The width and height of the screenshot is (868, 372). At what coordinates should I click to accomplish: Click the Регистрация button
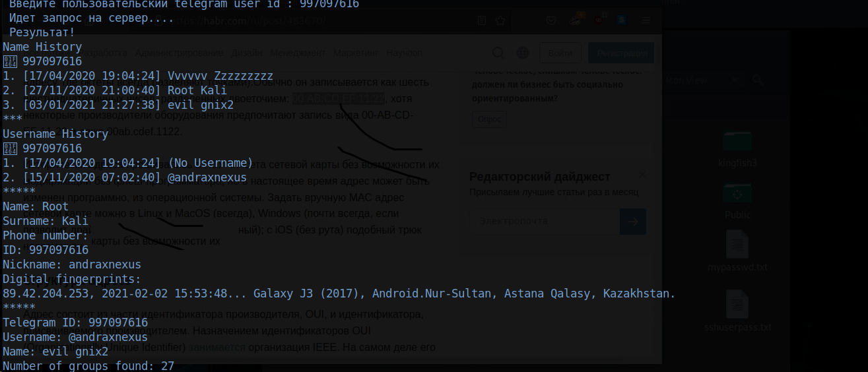click(x=622, y=53)
